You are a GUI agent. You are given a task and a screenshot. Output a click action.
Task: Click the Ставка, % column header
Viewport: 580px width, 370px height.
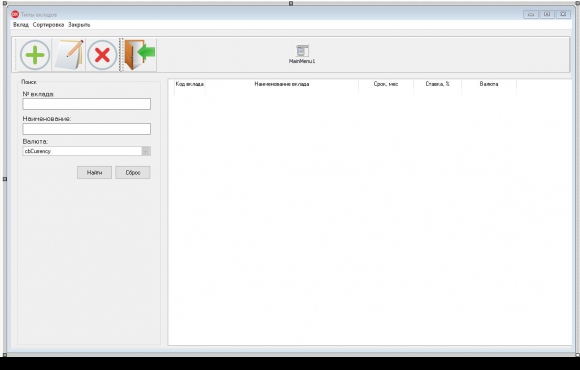[437, 84]
